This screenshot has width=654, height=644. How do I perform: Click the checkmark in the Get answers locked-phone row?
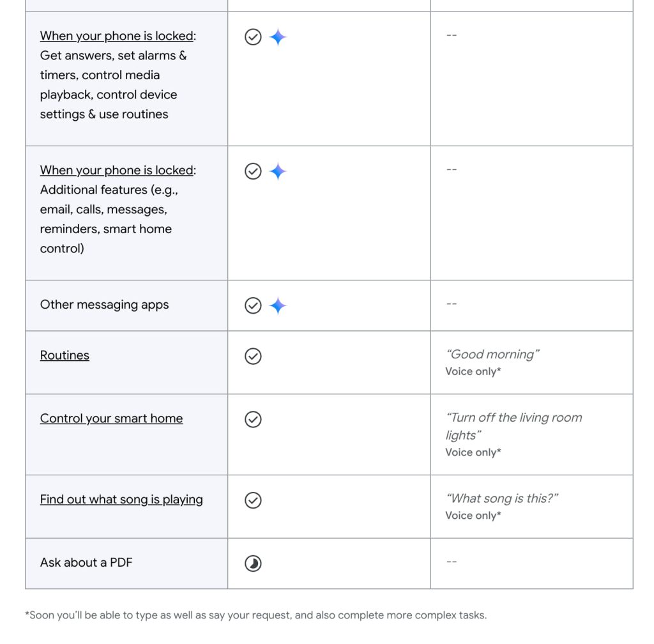[253, 38]
